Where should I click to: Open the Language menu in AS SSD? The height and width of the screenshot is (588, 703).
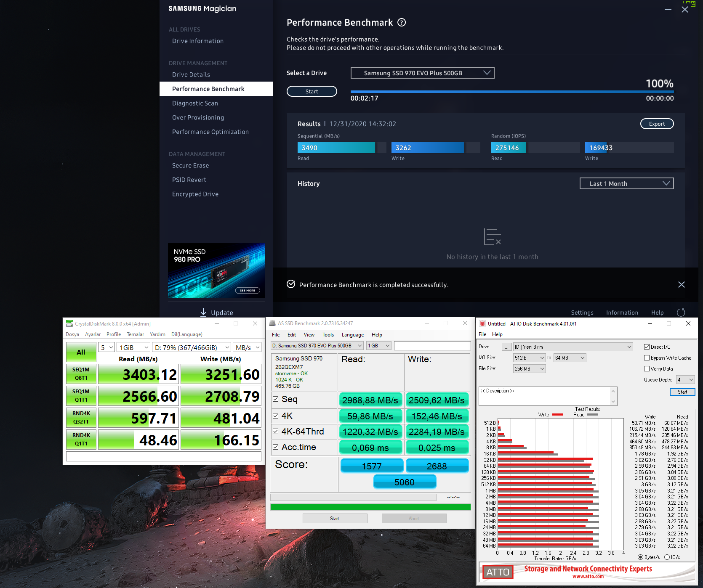353,335
